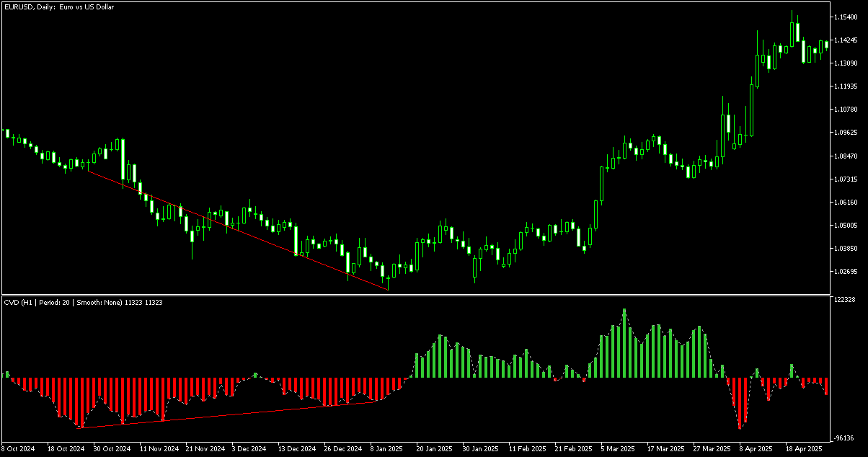Viewport: 868px width, 457px height.
Task: Click the CVD indicator label text
Action: pos(83,303)
